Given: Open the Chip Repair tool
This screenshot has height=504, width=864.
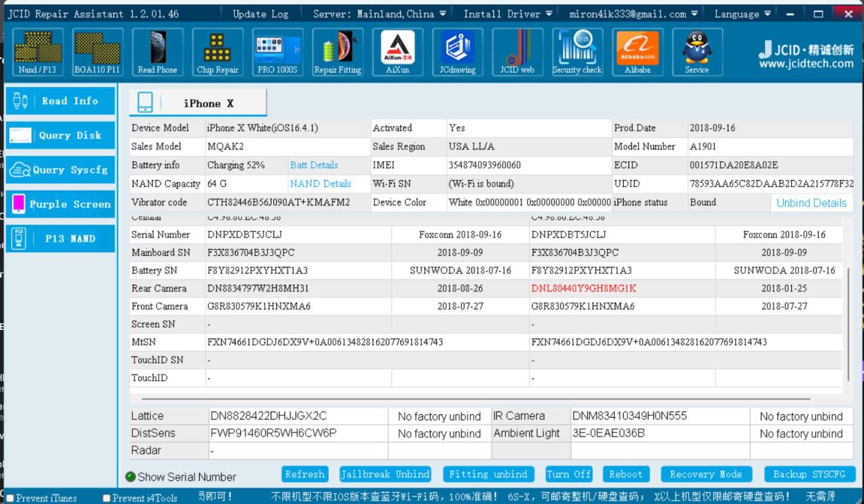Looking at the screenshot, I should point(217,52).
